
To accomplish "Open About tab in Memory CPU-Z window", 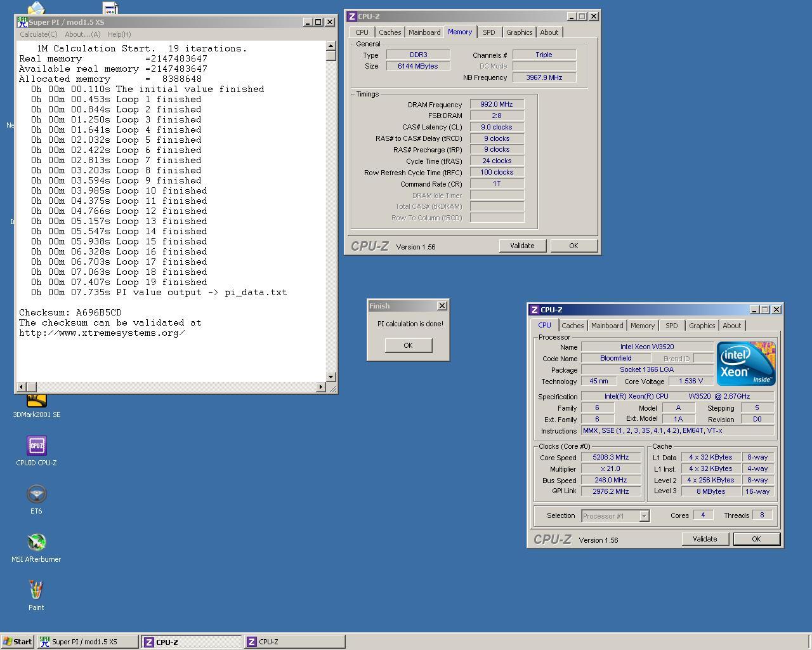I will pyautogui.click(x=549, y=32).
